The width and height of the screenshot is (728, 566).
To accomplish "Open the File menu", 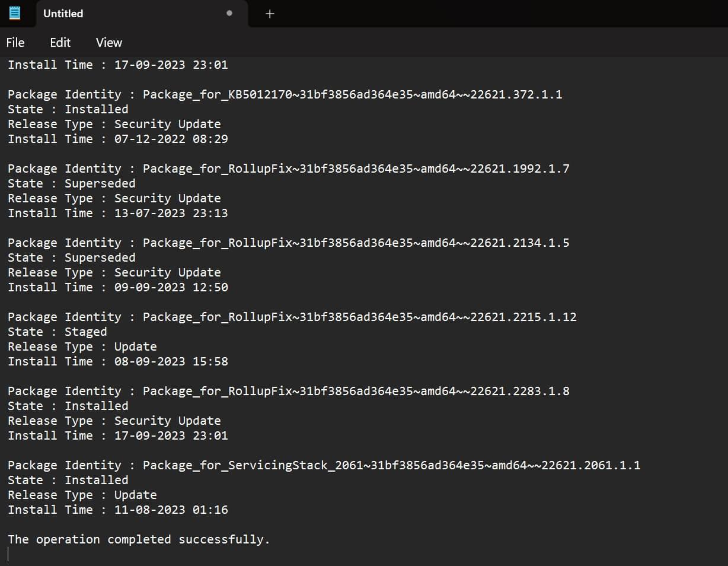I will 15,42.
